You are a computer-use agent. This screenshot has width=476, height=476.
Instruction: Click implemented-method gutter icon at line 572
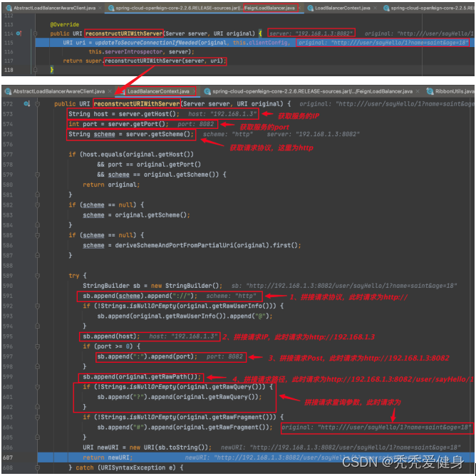[x=26, y=104]
